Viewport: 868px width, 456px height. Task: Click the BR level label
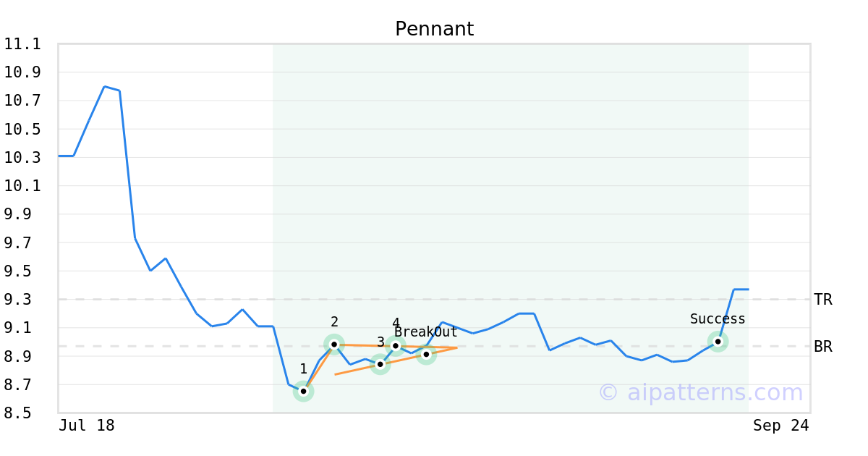pos(823,347)
